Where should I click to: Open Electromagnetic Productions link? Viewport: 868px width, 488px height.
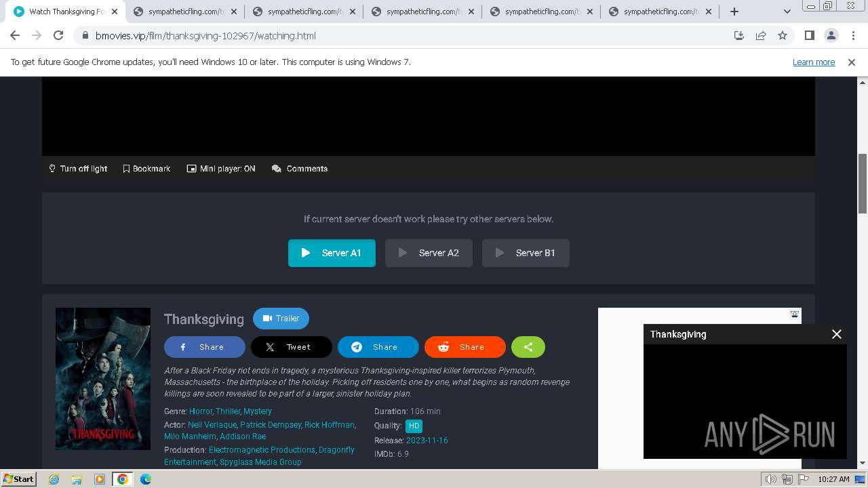262,450
